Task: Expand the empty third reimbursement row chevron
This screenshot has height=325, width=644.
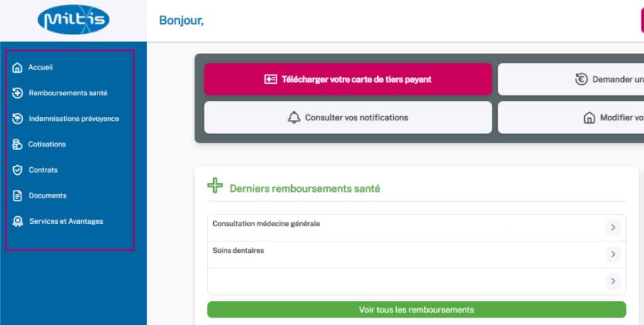Action: [613, 281]
